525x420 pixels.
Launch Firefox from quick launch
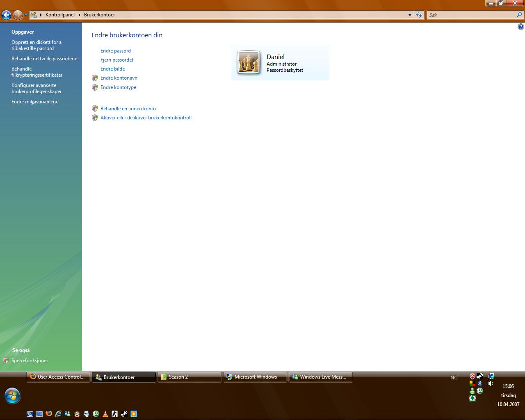49,414
